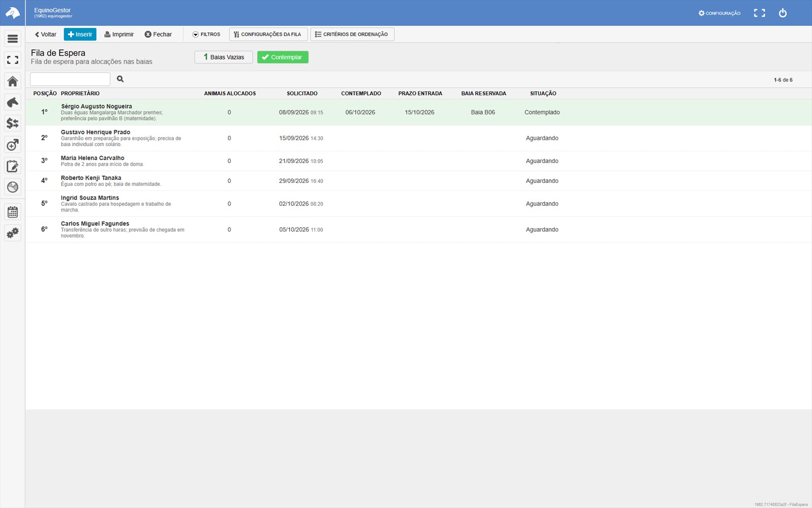Toggle fullscreen from the top bar
This screenshot has height=508, width=812.
(759, 13)
